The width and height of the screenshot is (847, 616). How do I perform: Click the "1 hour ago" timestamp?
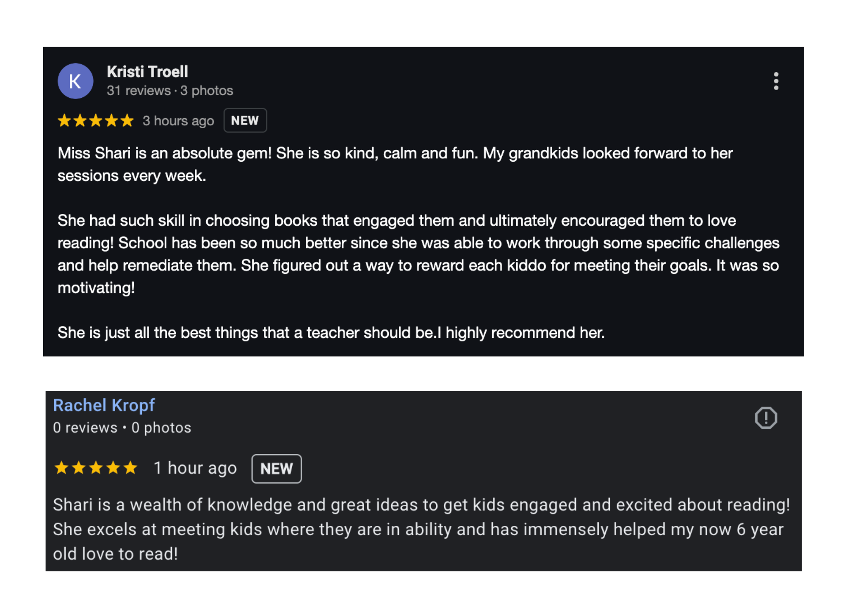point(195,468)
